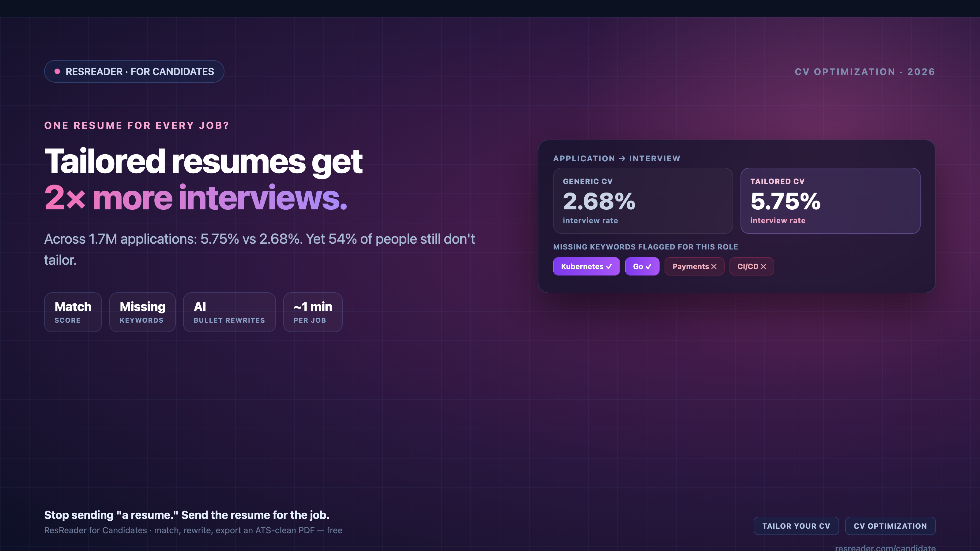Select the Match Score feature card
980x551 pixels.
[73, 312]
